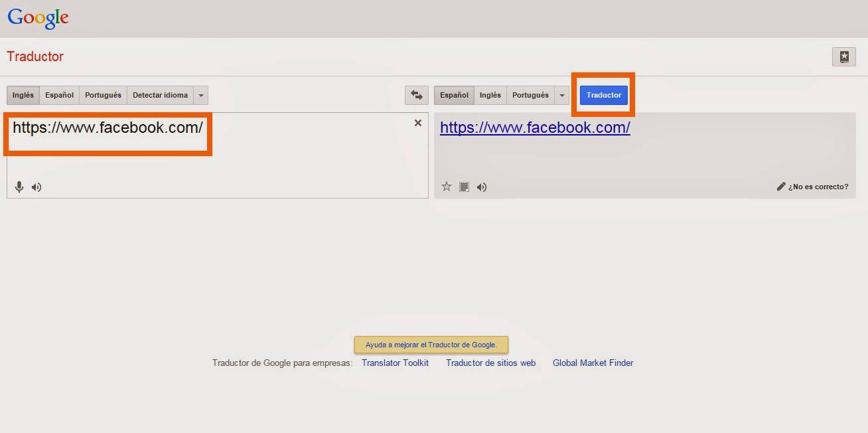This screenshot has height=433, width=868.
Task: Click the select-all list icon under translation
Action: [x=465, y=187]
